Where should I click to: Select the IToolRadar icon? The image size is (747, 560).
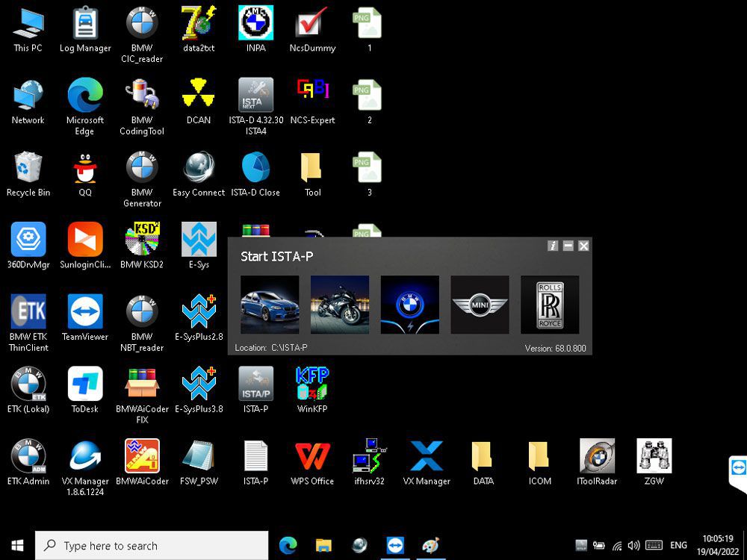(x=597, y=463)
